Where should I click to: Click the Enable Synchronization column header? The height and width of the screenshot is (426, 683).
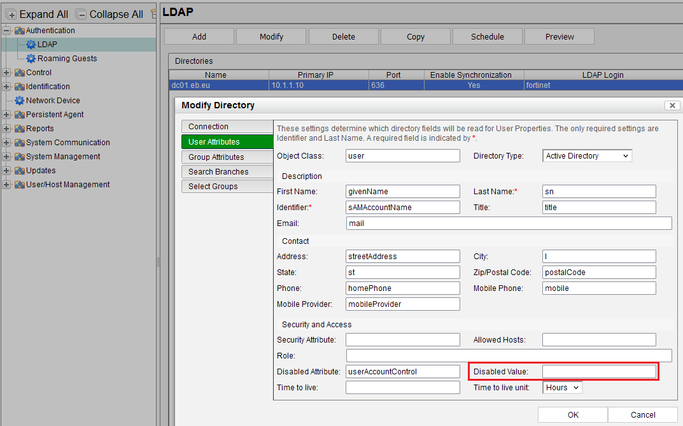tap(474, 75)
